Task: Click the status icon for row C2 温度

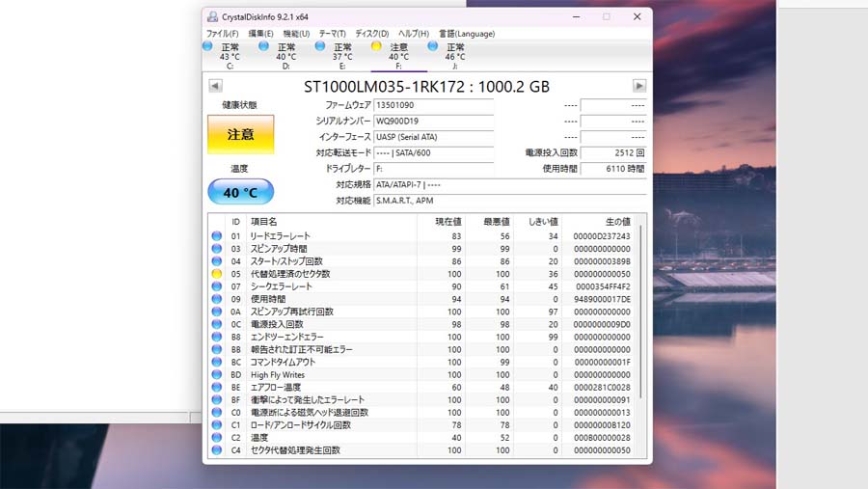Action: [x=216, y=438]
